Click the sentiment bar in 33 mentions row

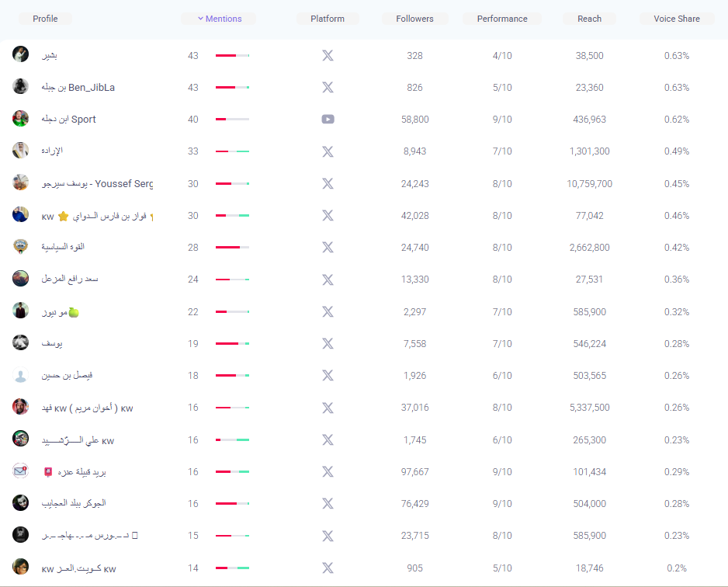pyautogui.click(x=232, y=151)
